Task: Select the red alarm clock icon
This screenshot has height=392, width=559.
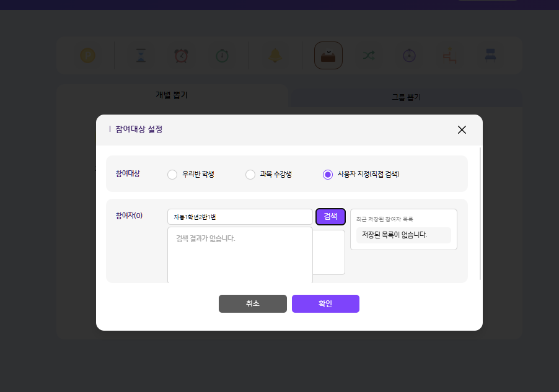Action: click(x=182, y=56)
